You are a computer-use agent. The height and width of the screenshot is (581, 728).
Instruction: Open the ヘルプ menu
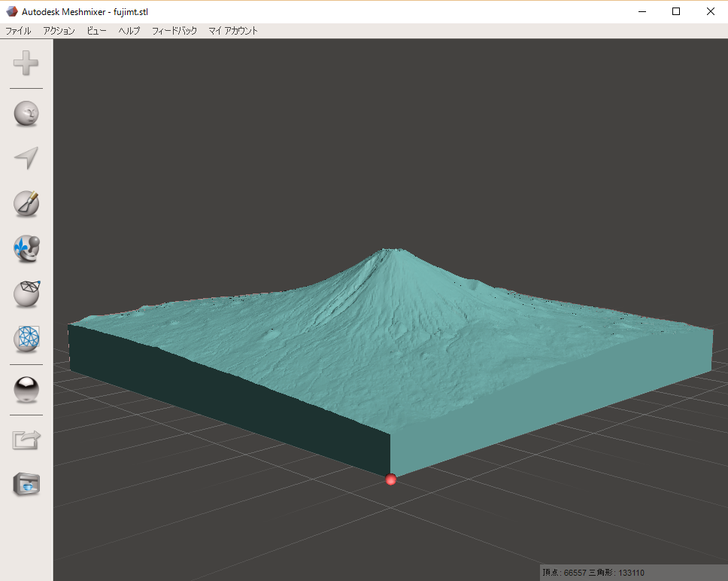click(x=129, y=31)
